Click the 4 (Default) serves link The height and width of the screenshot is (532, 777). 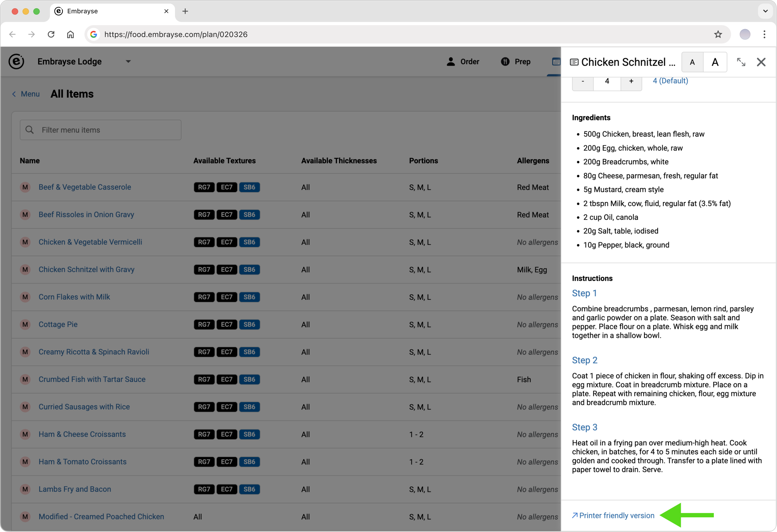[x=670, y=81]
